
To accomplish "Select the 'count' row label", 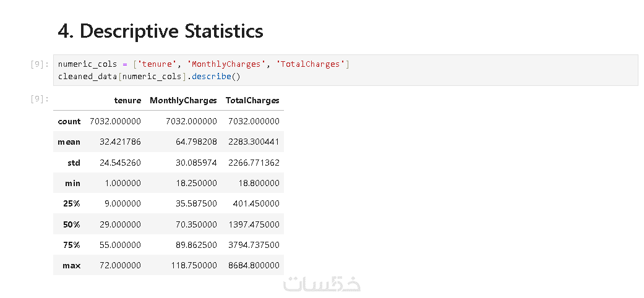I will 69,121.
